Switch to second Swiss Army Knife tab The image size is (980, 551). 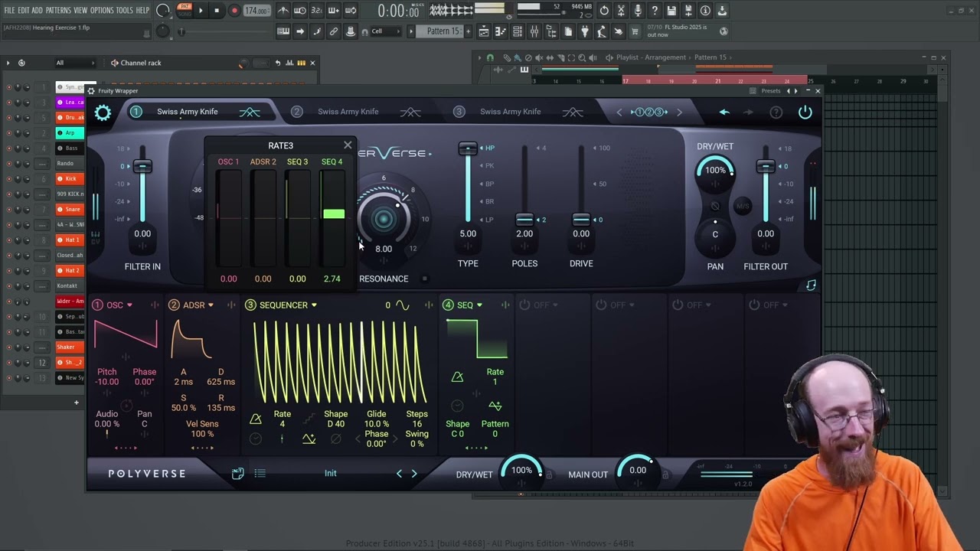pyautogui.click(x=348, y=112)
